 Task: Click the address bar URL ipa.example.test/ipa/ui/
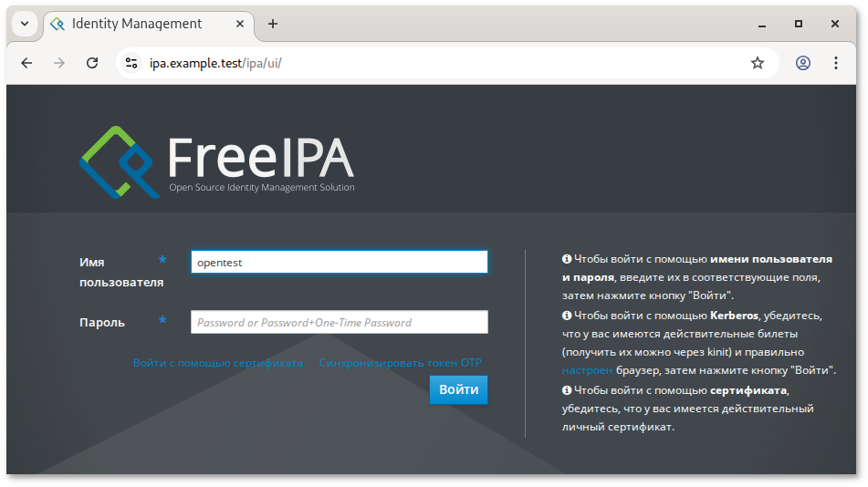click(x=215, y=63)
